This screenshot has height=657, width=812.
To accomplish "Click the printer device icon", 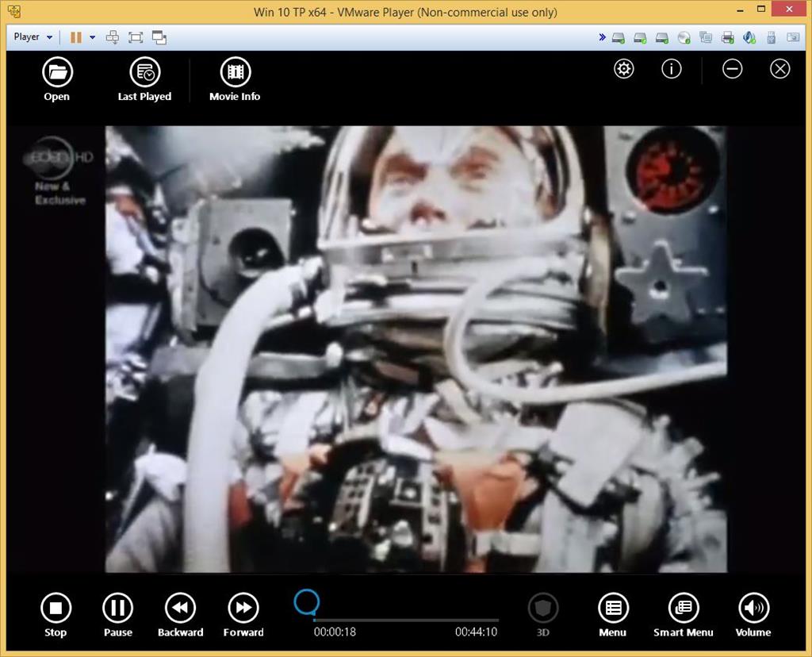I will 728,37.
